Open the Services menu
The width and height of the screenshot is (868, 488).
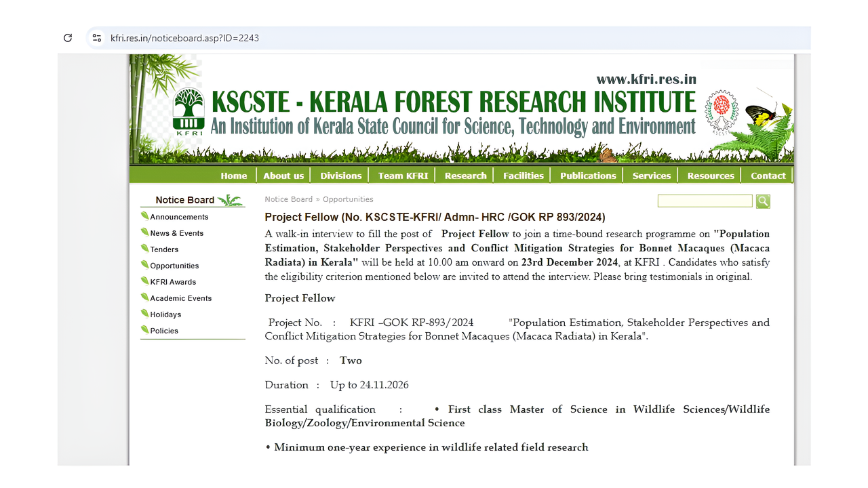pyautogui.click(x=652, y=176)
